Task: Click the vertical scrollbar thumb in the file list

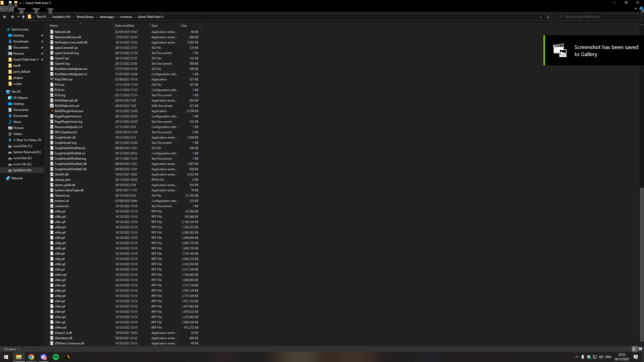Action: pyautogui.click(x=641, y=264)
